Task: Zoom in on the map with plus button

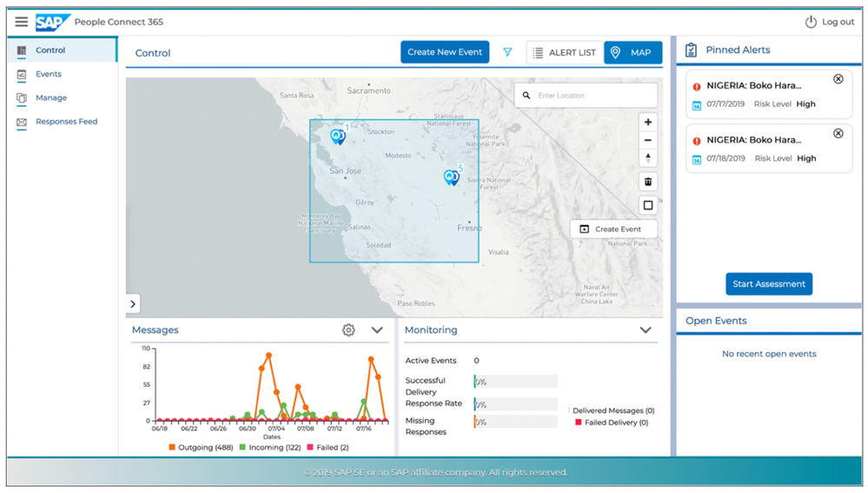Action: [647, 122]
